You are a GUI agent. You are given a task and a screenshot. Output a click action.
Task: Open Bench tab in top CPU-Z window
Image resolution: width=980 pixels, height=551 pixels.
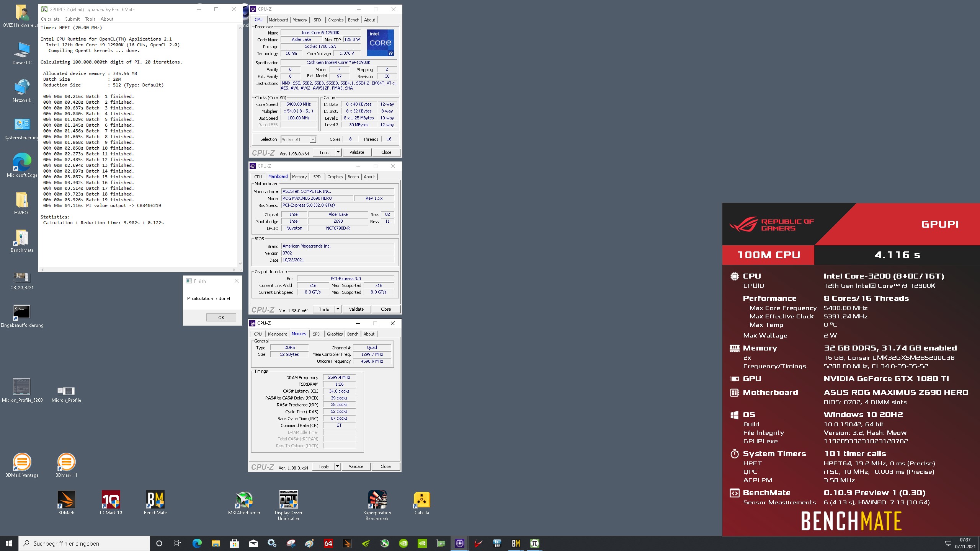point(354,20)
